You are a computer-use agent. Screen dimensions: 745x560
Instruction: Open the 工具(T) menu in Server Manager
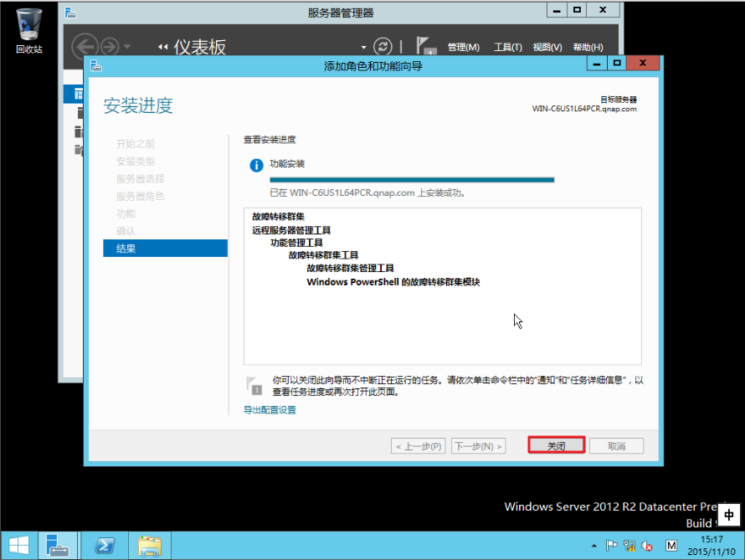(x=507, y=47)
